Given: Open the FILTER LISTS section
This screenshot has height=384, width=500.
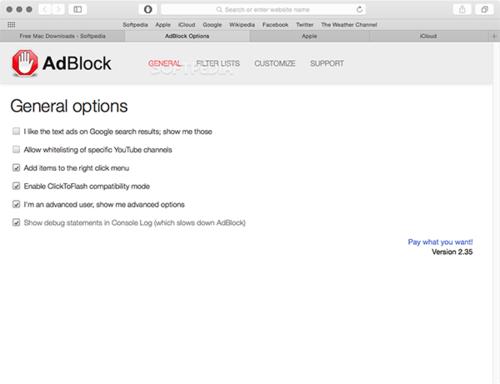Looking at the screenshot, I should [x=218, y=63].
